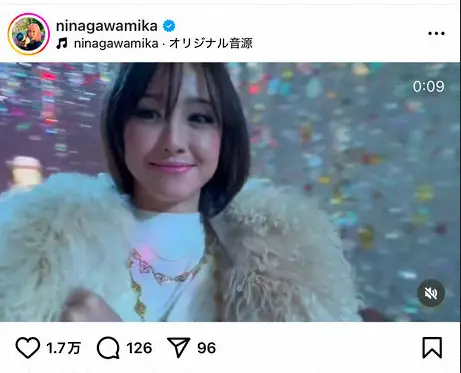The image size is (461, 373).
Task: Click the 96 shares count
Action: click(x=206, y=348)
